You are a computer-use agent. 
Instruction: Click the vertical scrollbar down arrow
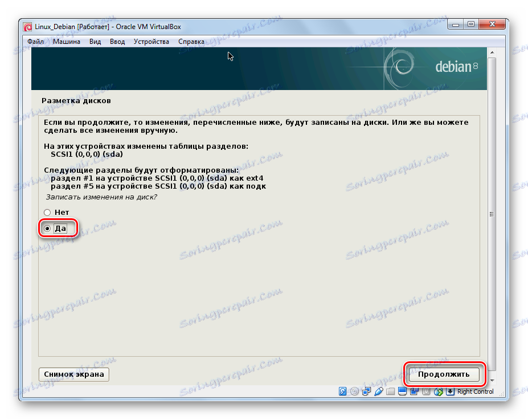point(492,380)
